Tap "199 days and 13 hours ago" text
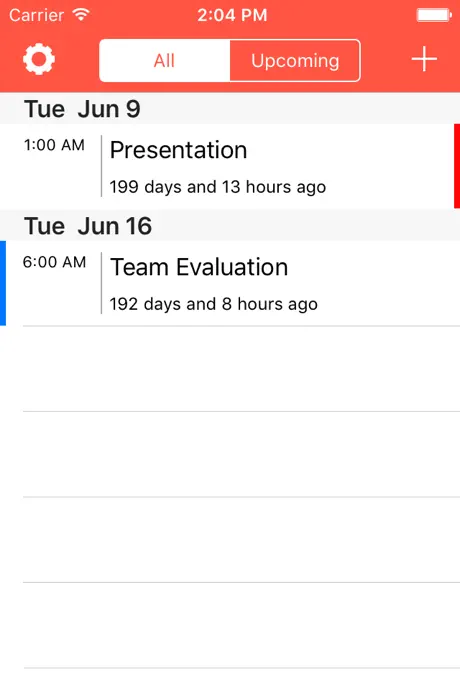Viewport: 460px width, 690px height. (217, 187)
